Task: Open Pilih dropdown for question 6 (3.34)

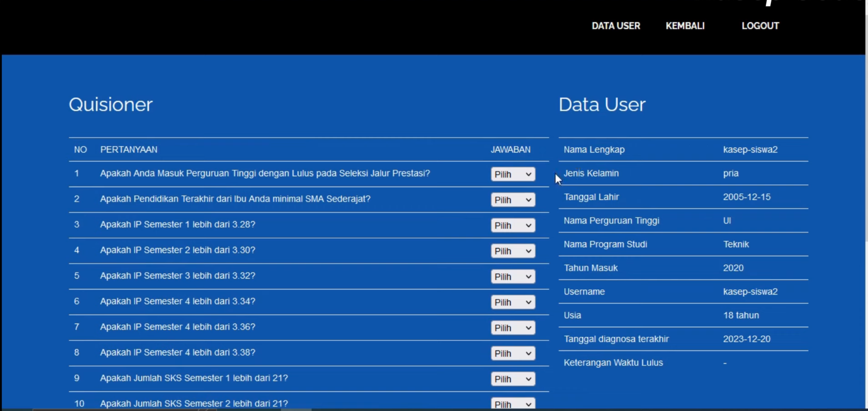Action: pyautogui.click(x=513, y=302)
